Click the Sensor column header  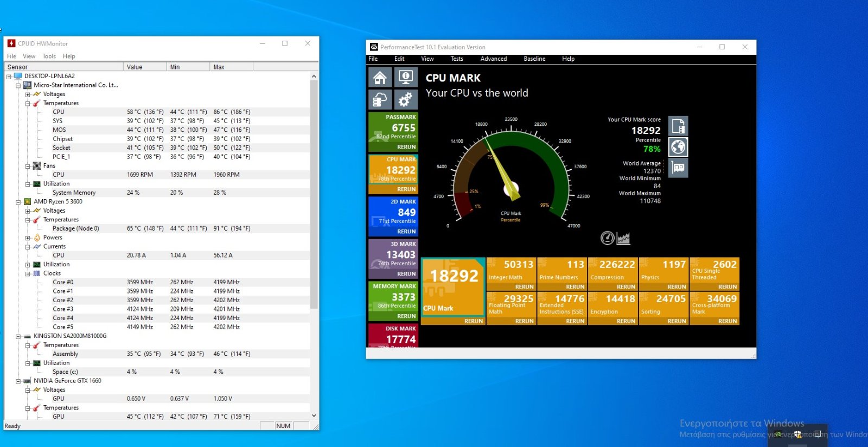64,67
